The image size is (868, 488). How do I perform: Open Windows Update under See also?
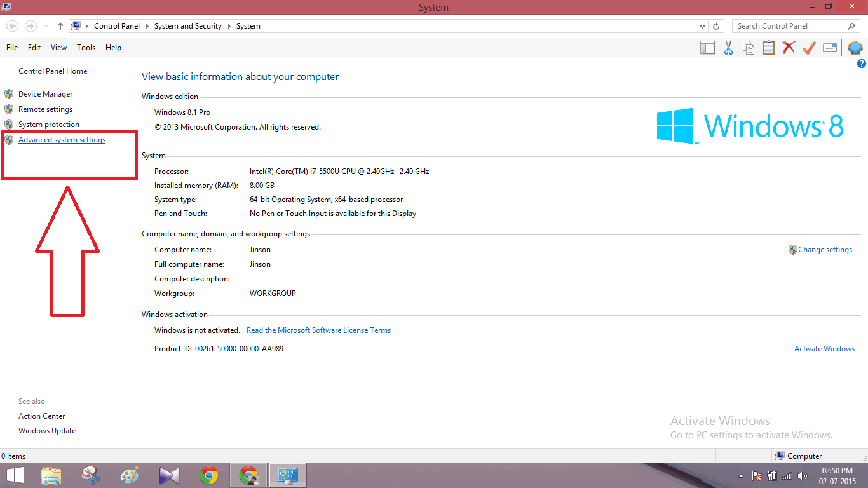47,431
